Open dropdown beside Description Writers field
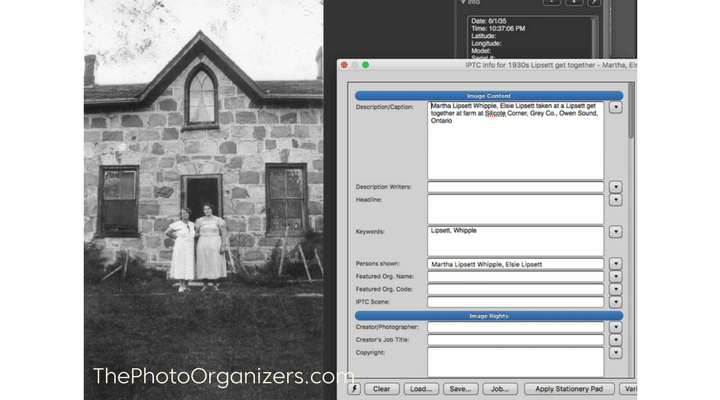720x400 pixels. (x=616, y=187)
